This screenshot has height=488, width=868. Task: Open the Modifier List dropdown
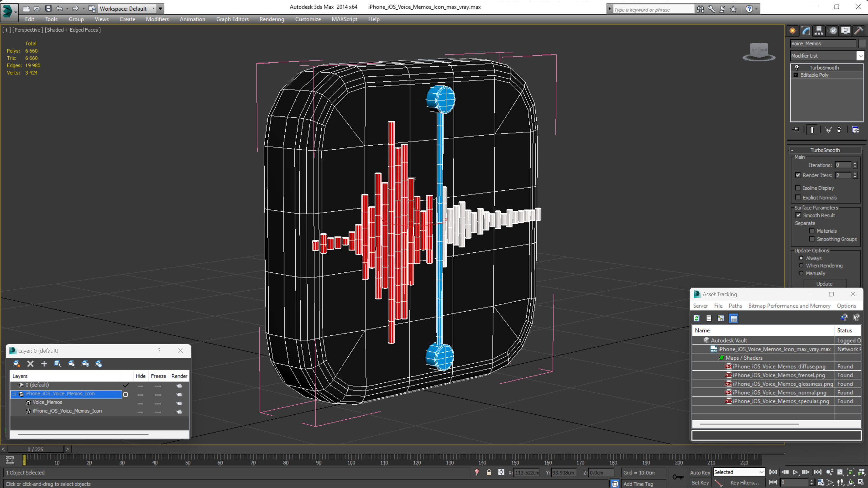860,56
